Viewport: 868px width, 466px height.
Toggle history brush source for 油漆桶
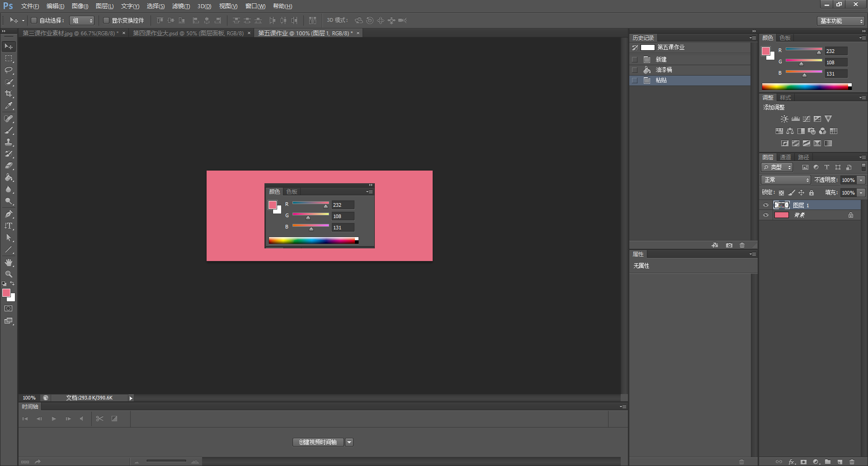[635, 70]
